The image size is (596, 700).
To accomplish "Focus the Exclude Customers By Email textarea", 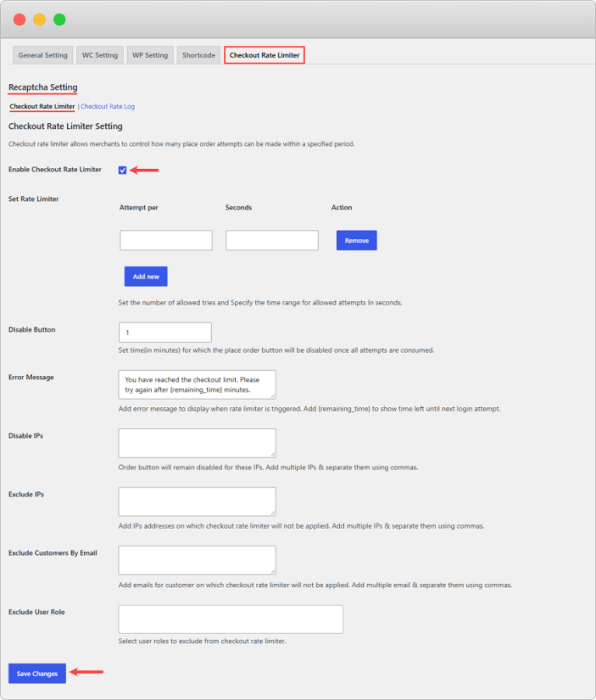I will tap(198, 560).
